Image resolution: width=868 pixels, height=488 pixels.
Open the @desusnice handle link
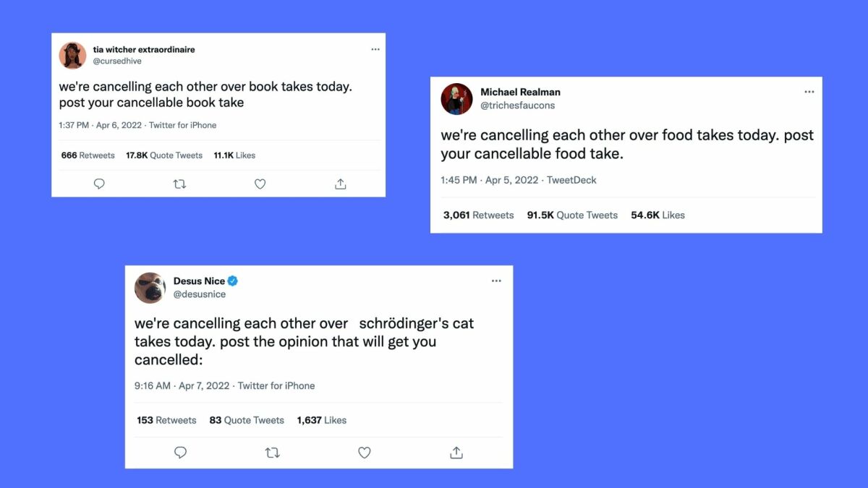200,294
